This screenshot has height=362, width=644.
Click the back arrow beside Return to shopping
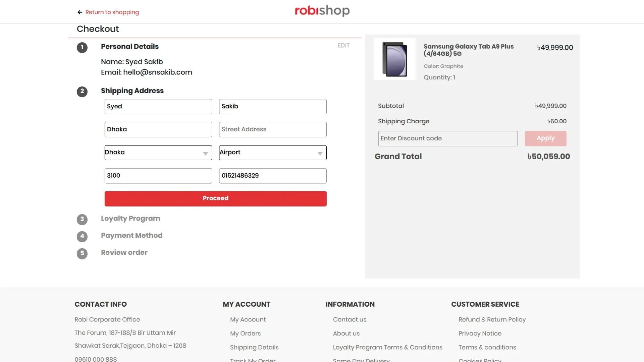pyautogui.click(x=80, y=12)
